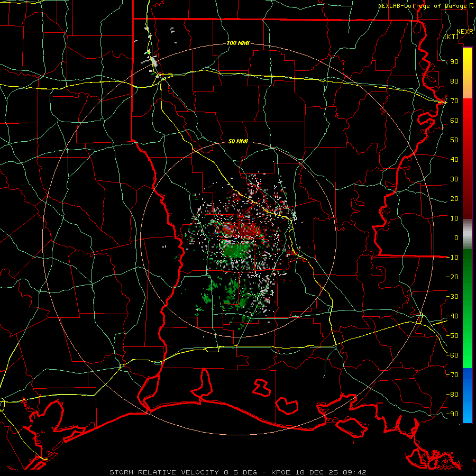The height and width of the screenshot is (476, 476).
Task: Select the -50 value on velocity scale
Action: click(452, 336)
